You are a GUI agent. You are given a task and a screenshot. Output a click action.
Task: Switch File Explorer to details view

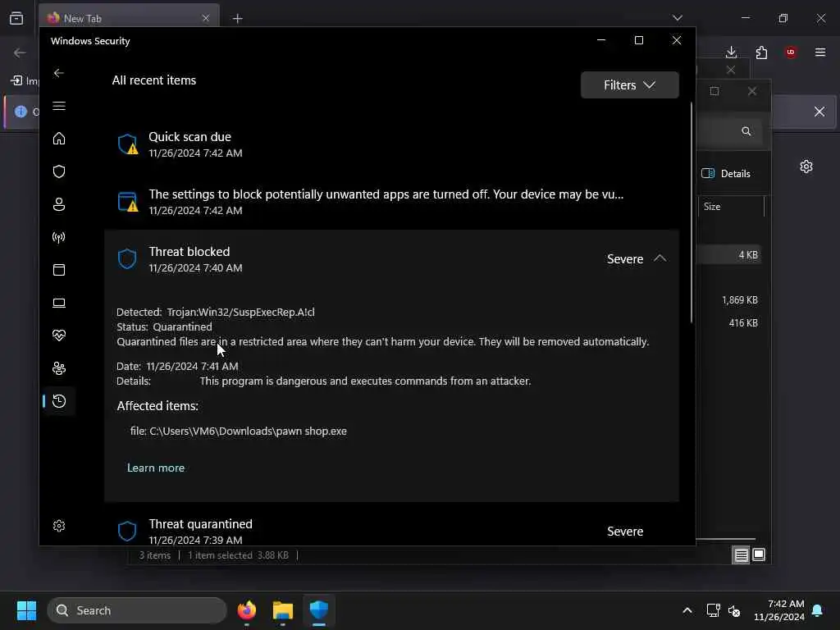click(x=741, y=555)
